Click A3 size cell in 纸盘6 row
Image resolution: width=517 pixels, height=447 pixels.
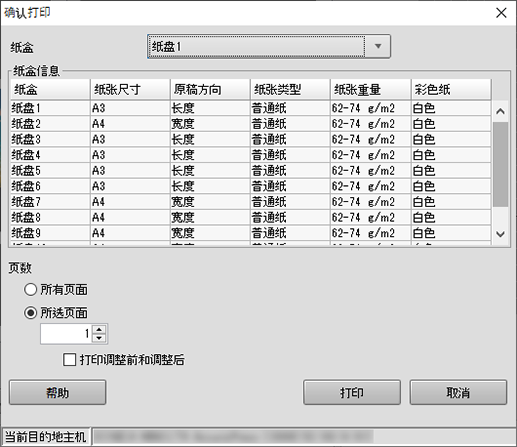point(130,186)
